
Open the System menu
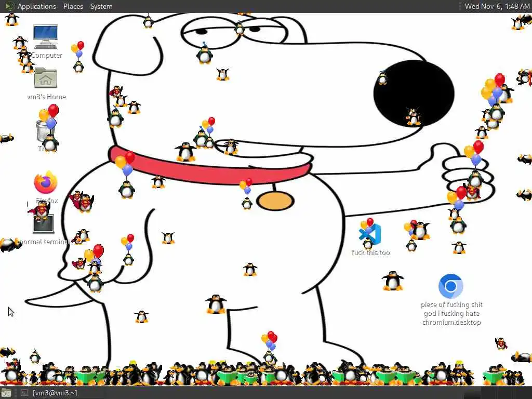tap(101, 6)
